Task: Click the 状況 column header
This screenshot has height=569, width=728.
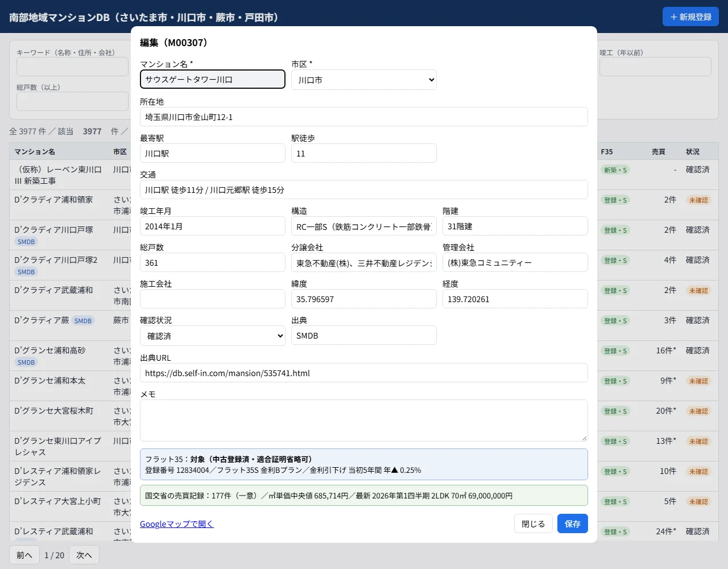Action: pyautogui.click(x=692, y=152)
